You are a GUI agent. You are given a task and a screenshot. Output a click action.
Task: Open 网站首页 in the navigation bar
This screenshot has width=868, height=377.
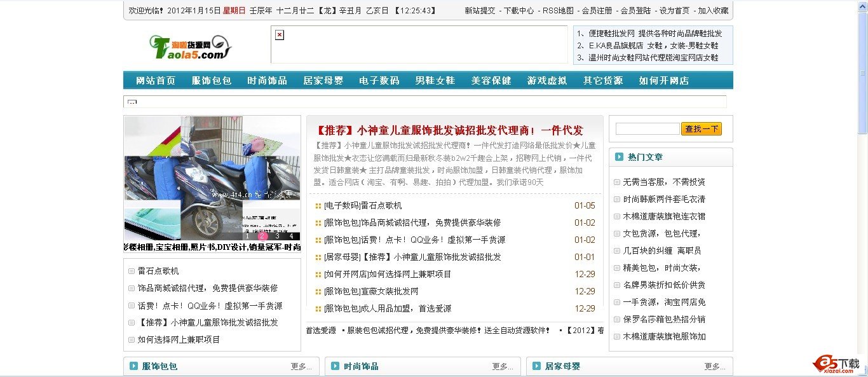click(x=156, y=81)
